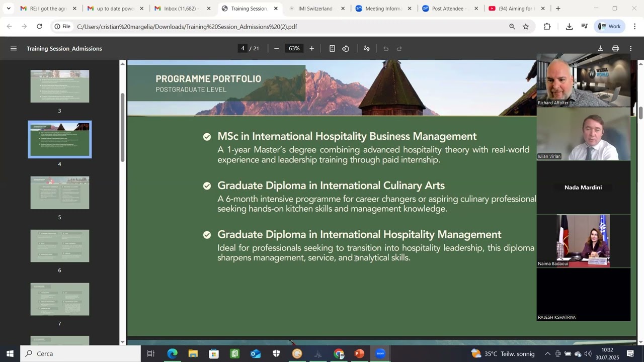Click the Cerca taskbar search box
The image size is (644, 362).
pyautogui.click(x=80, y=353)
